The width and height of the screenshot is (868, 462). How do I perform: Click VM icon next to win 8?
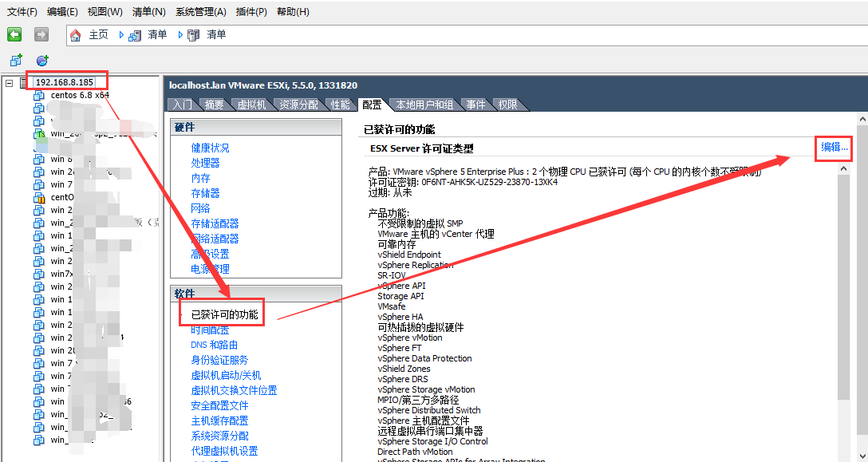pyautogui.click(x=39, y=159)
